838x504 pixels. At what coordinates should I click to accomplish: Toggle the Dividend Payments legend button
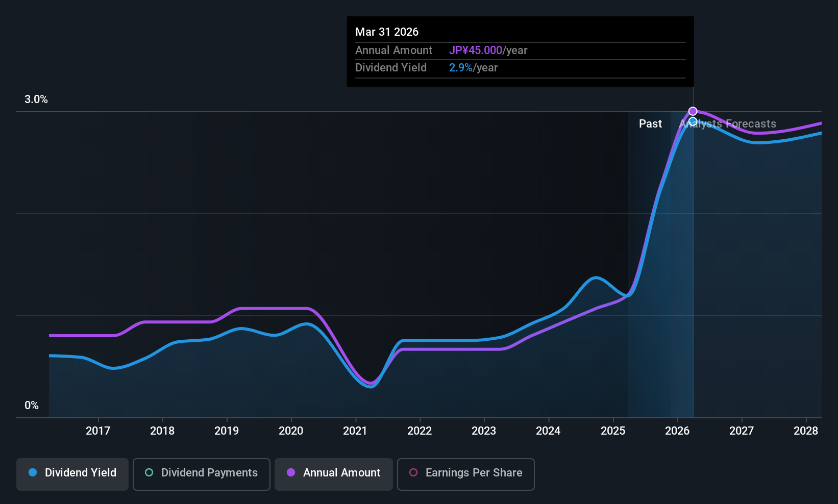tap(202, 474)
